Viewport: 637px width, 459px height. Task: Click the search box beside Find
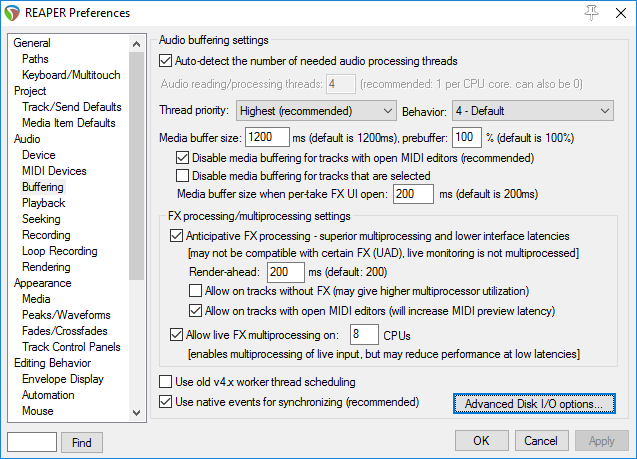[x=32, y=442]
